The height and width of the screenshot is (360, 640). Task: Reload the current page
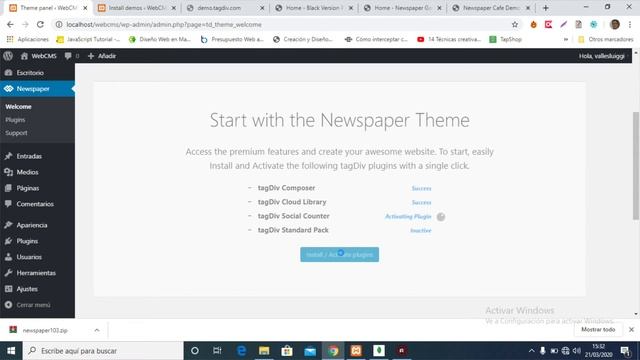[x=40, y=24]
